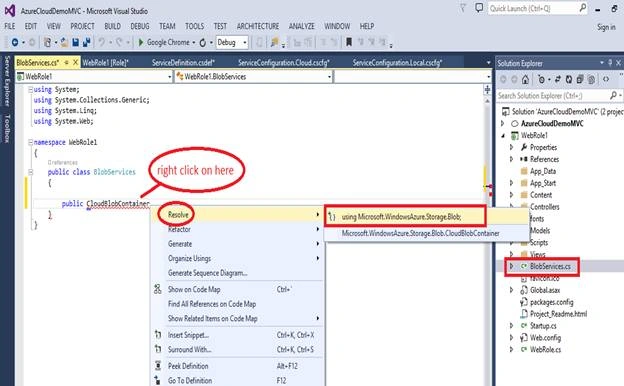The image size is (624, 386).
Task: Switch to the ServiceConfiguration.Cloud.cscfg tab
Action: [284, 62]
